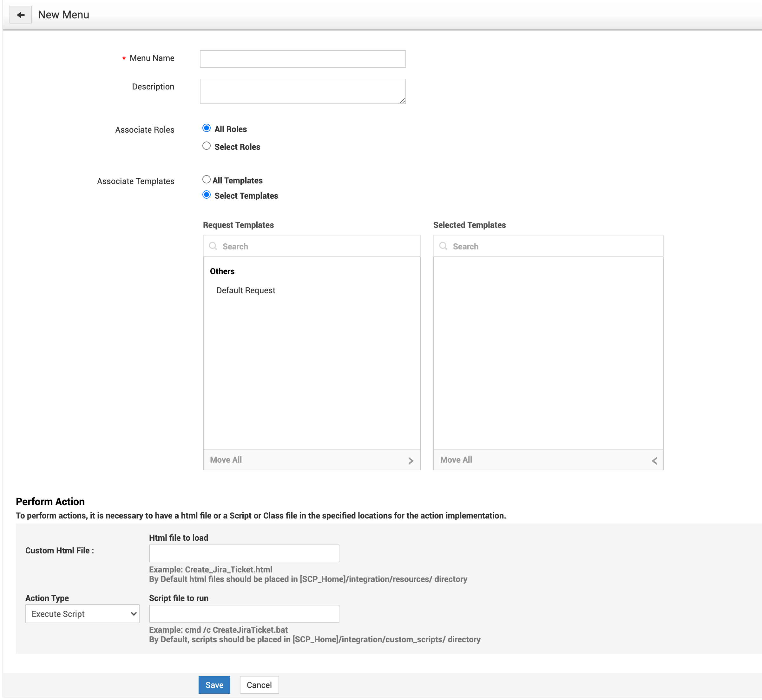Select the All Roles radio button
Image resolution: width=762 pixels, height=700 pixels.
pyautogui.click(x=207, y=128)
